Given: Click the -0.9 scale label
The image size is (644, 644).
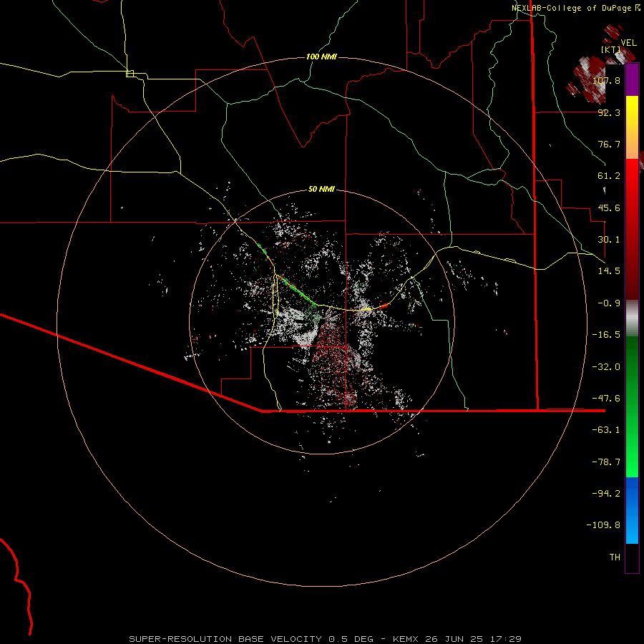Looking at the screenshot, I should tap(609, 303).
